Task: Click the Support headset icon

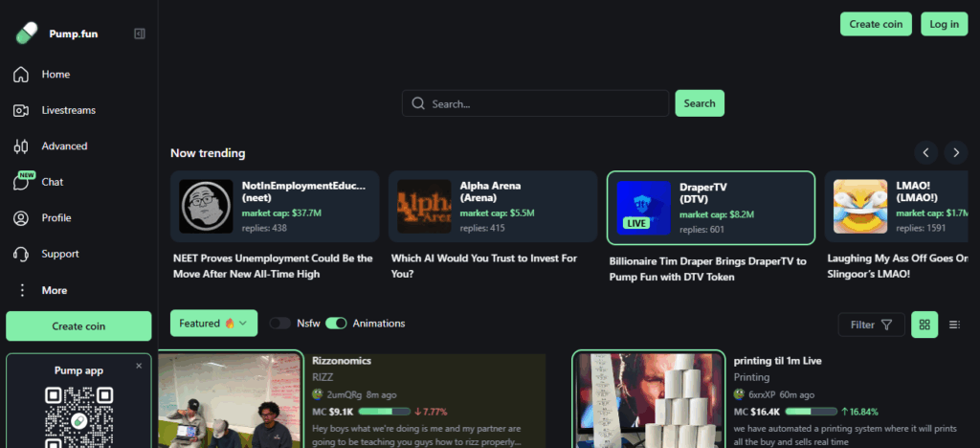Action: pos(21,255)
